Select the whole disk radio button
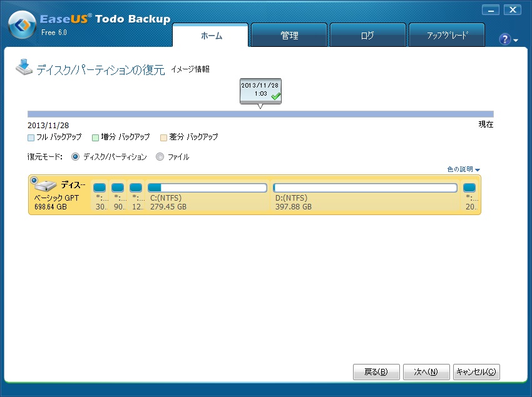 (34, 180)
